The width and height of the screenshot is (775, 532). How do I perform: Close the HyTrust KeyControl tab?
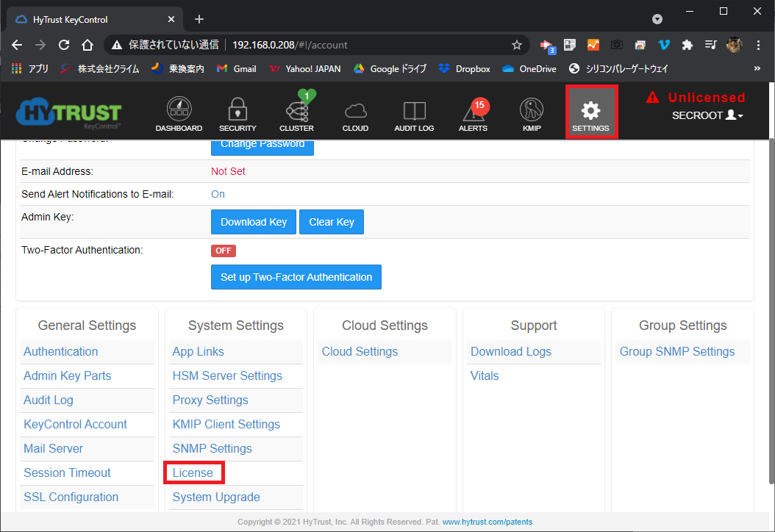tap(171, 19)
